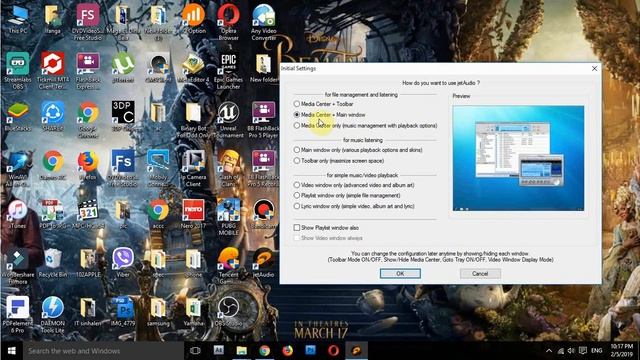Open Firefox from the taskbar

(287, 351)
